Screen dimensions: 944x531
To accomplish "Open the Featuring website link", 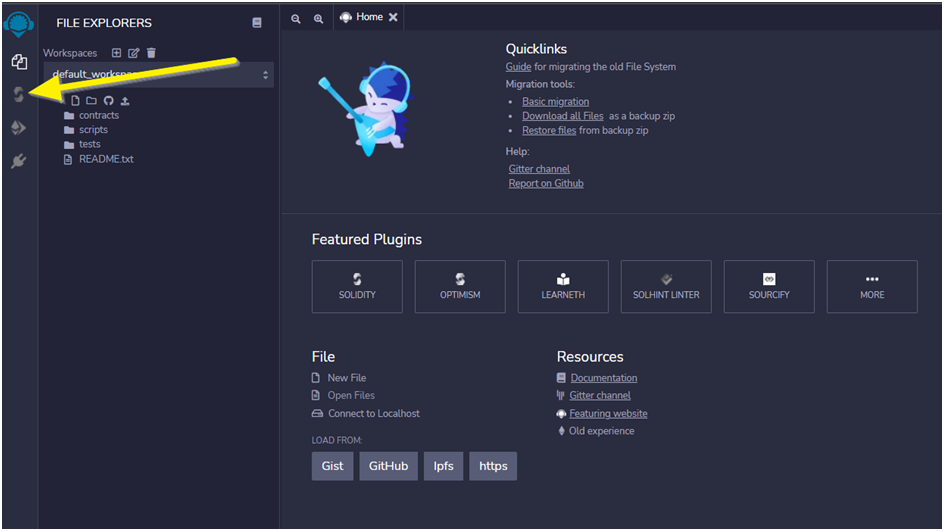I will 609,414.
